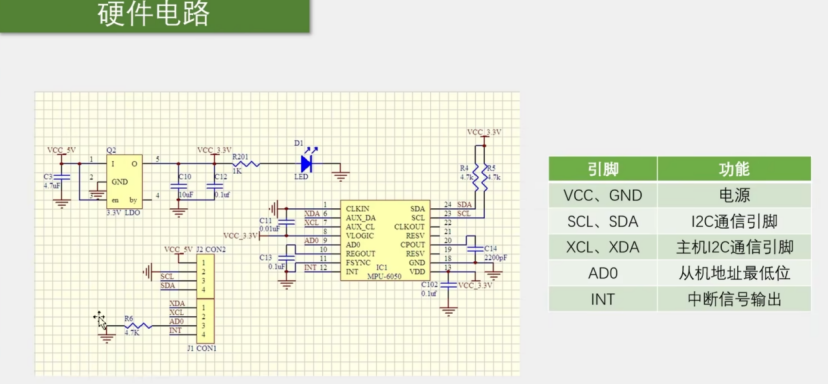The image size is (828, 385).
Task: Click the IC1 MPU-6050 chip body
Action: 384,240
